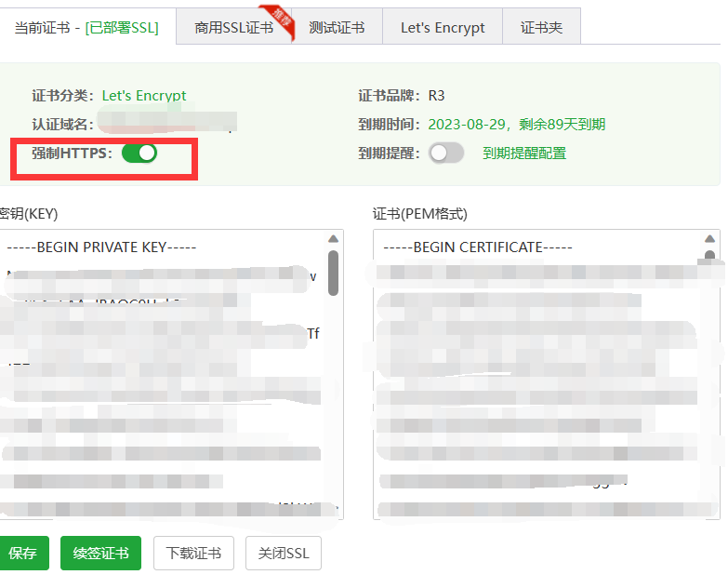Image resolution: width=728 pixels, height=588 pixels.
Task: Open the 证书夹 tab
Action: (x=541, y=28)
